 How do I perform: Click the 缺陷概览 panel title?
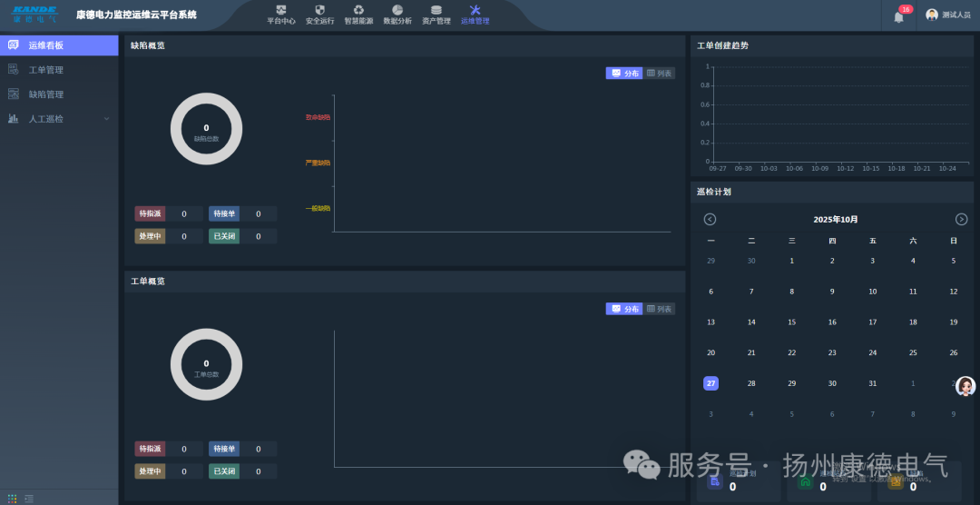point(148,45)
